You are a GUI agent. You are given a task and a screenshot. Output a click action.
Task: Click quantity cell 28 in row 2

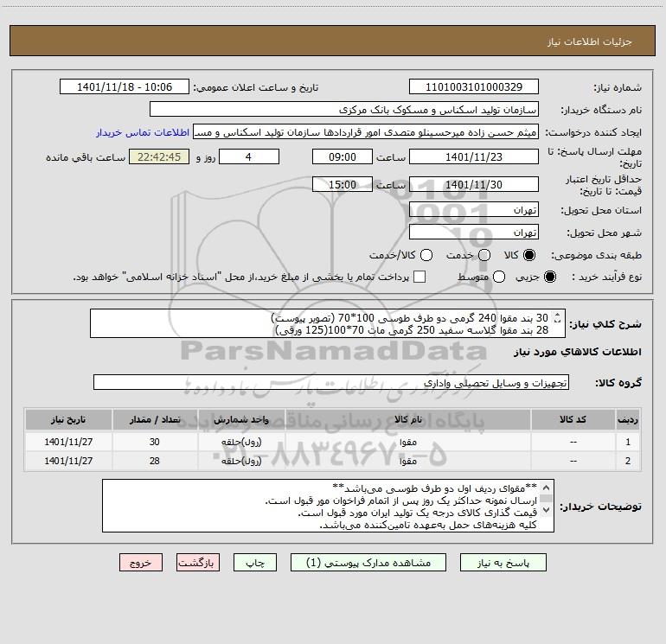pos(155,461)
